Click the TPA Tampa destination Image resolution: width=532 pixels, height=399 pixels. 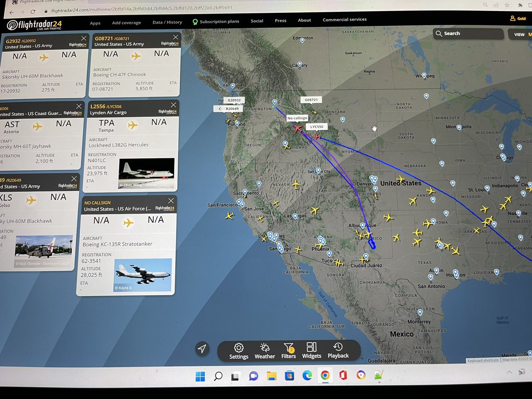[106, 125]
